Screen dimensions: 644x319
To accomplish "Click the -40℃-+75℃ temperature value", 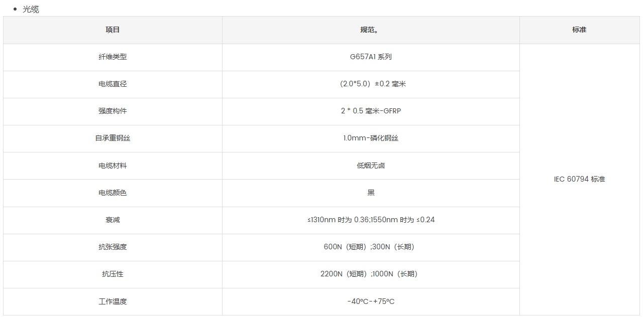I will pyautogui.click(x=371, y=301).
